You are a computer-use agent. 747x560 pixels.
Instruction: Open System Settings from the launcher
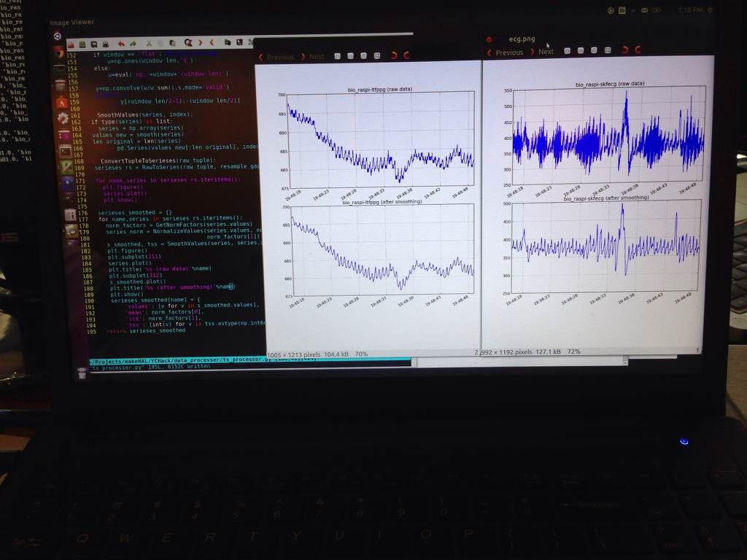[63, 118]
